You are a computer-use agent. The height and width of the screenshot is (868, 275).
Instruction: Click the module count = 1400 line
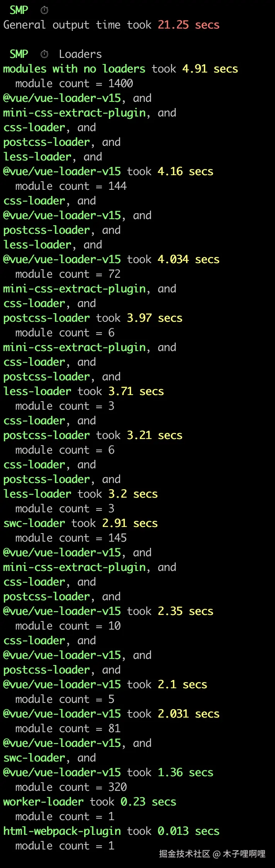(74, 83)
